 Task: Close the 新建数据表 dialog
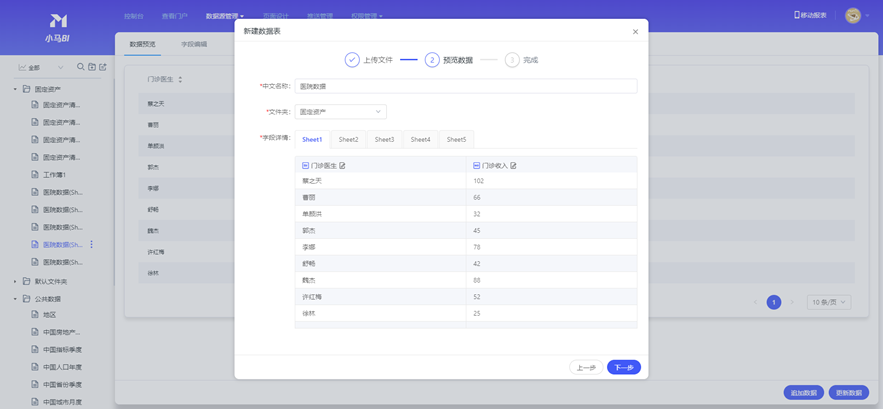coord(635,32)
